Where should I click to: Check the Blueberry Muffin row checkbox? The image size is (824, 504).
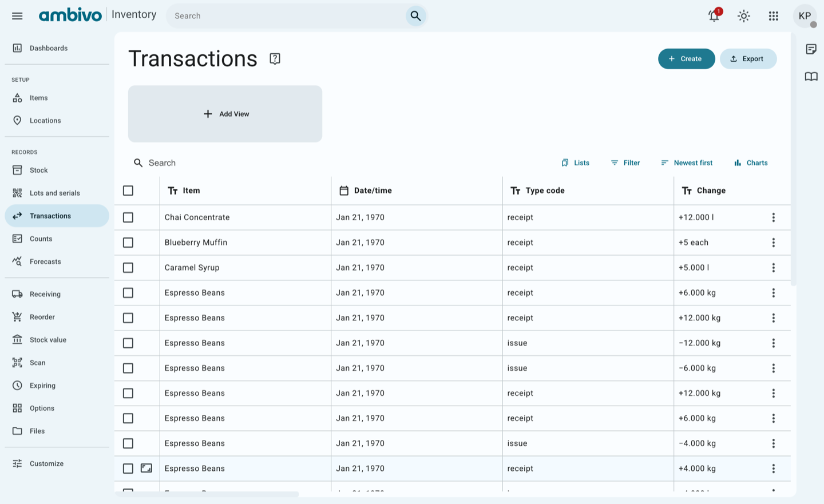pos(128,243)
